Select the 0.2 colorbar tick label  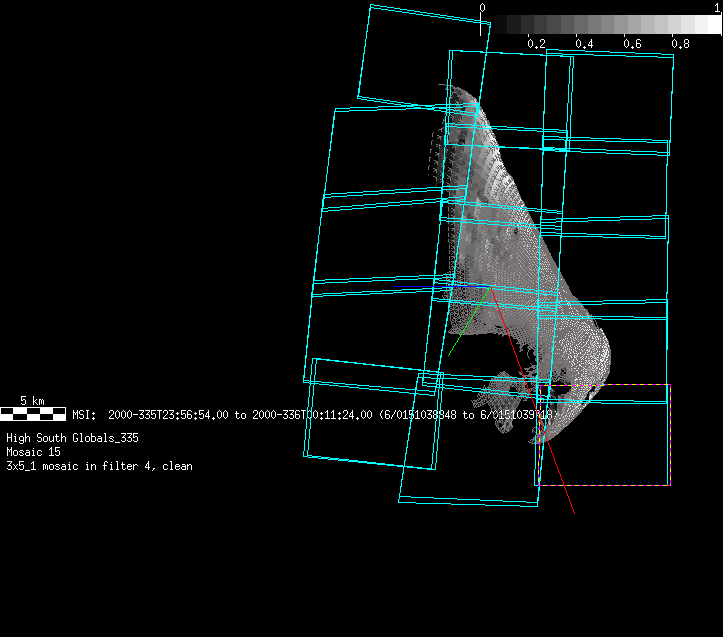536,44
